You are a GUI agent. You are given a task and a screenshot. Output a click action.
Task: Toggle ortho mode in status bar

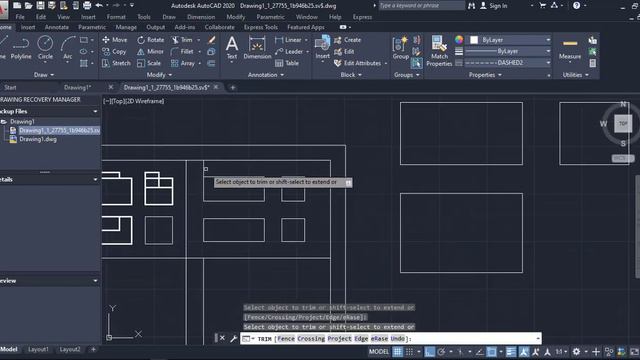(429, 351)
